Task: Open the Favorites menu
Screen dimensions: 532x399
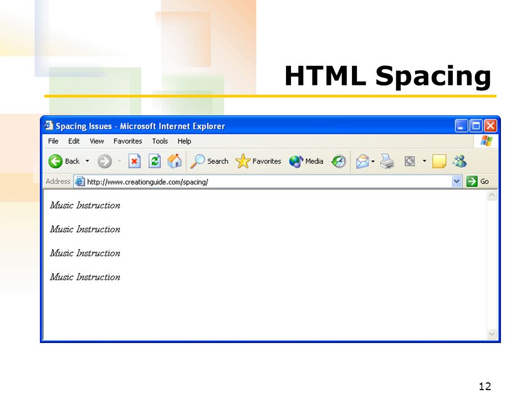Action: tap(127, 141)
